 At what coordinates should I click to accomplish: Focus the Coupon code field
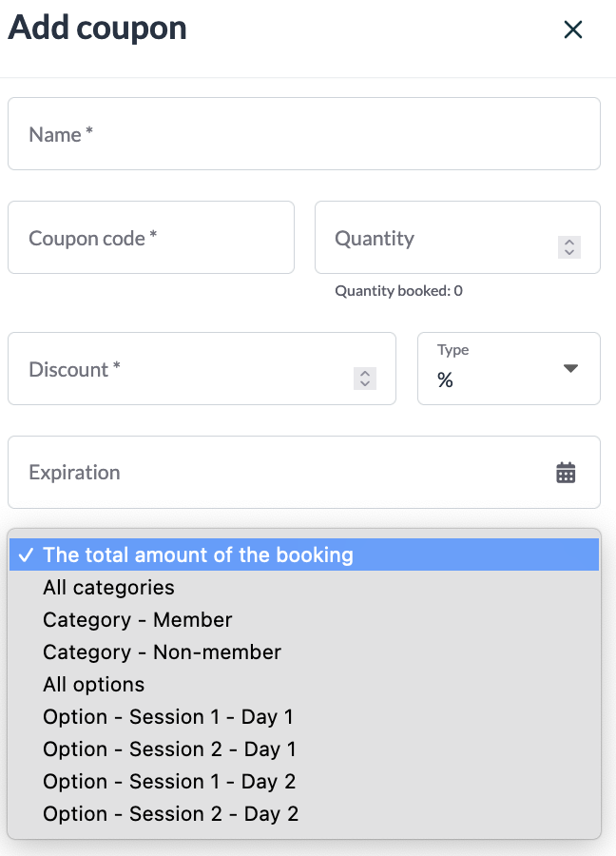(x=151, y=238)
